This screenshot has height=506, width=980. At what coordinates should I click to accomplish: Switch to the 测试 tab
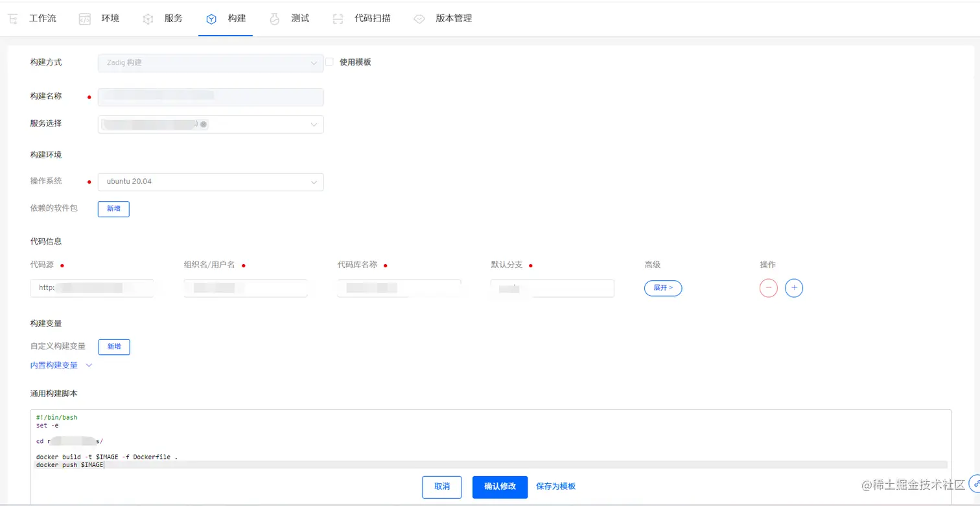(300, 18)
